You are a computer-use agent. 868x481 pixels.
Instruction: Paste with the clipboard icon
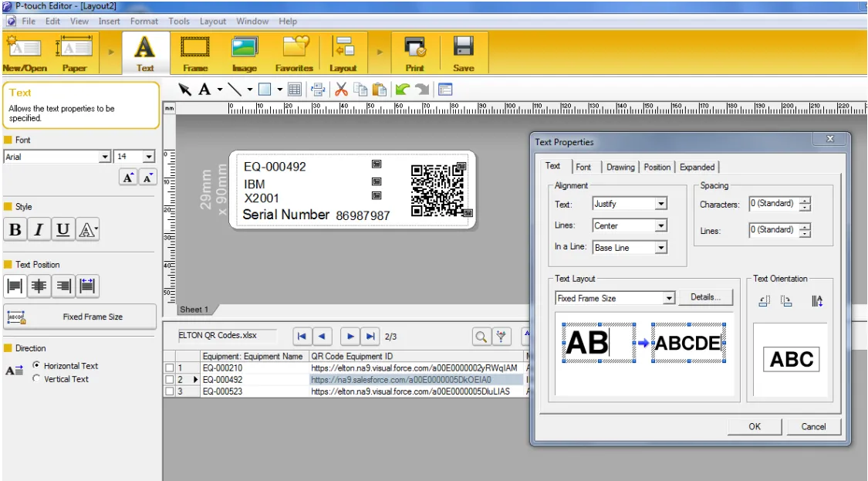[x=379, y=90]
